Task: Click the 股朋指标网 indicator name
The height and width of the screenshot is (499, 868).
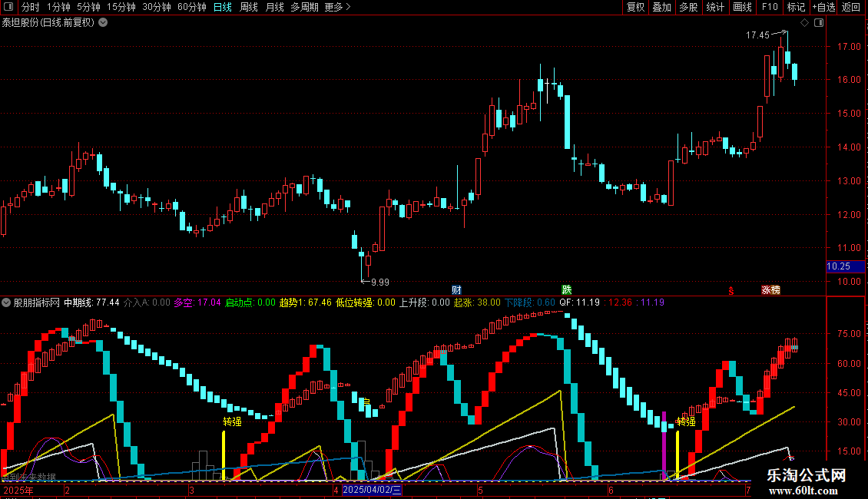Action: click(x=37, y=302)
